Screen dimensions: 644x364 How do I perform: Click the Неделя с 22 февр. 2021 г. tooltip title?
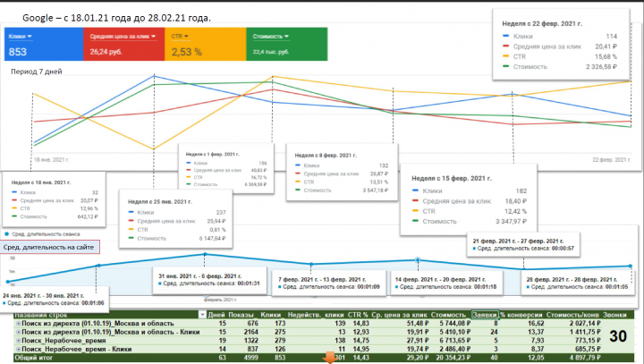(x=542, y=24)
